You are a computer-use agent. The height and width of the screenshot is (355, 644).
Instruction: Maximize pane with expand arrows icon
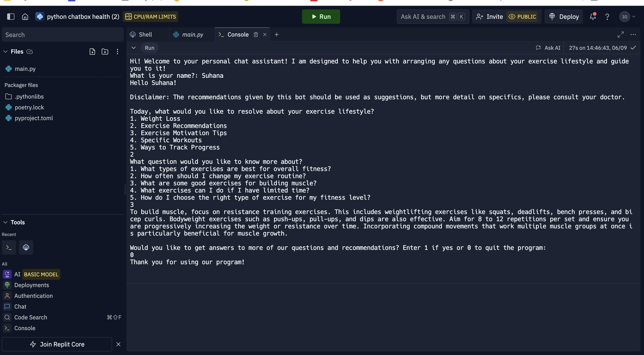click(x=620, y=35)
